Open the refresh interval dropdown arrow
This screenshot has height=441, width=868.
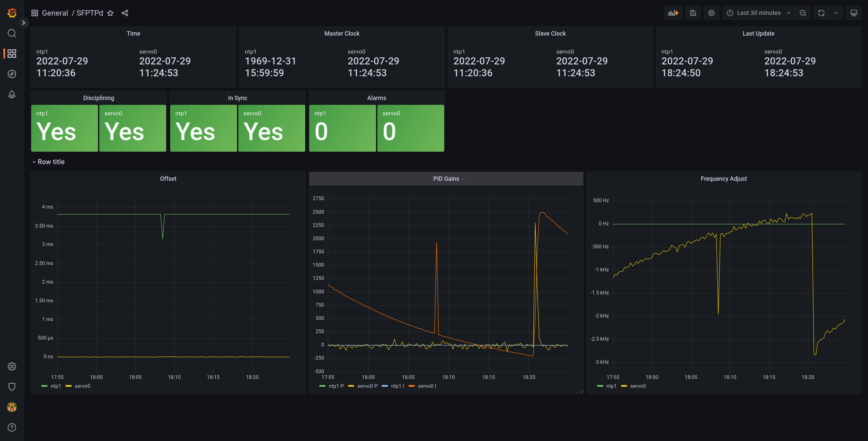(x=836, y=13)
